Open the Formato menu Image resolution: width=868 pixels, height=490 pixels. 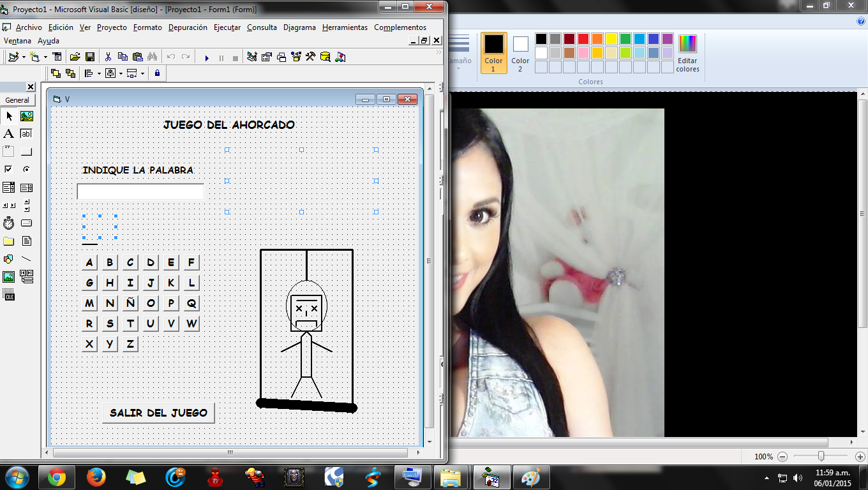[x=147, y=27]
